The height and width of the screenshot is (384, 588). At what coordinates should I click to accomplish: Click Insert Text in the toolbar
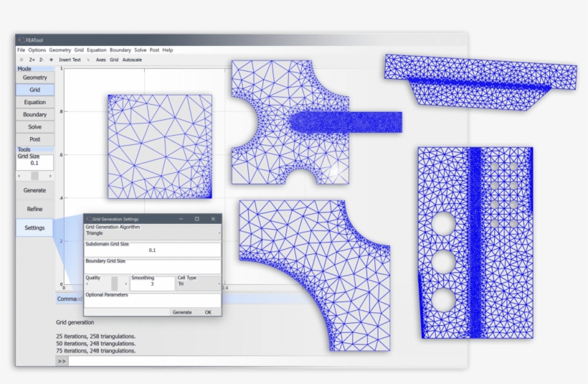(70, 60)
